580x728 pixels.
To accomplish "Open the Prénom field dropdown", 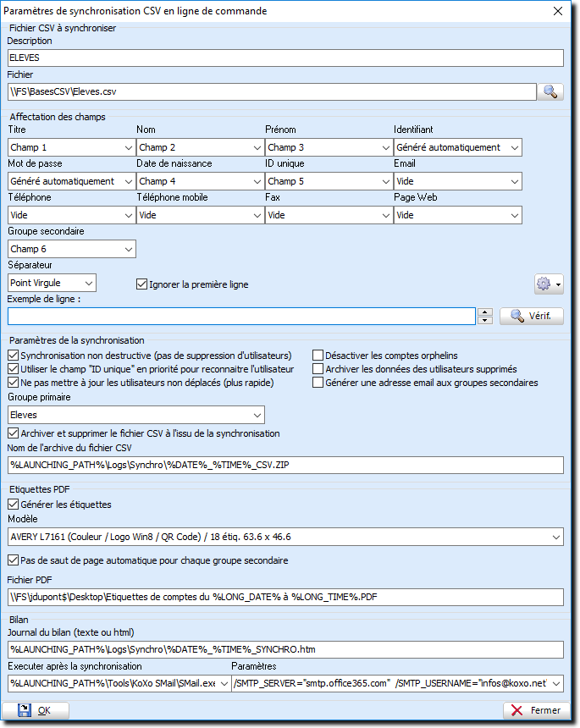I will pyautogui.click(x=329, y=147).
